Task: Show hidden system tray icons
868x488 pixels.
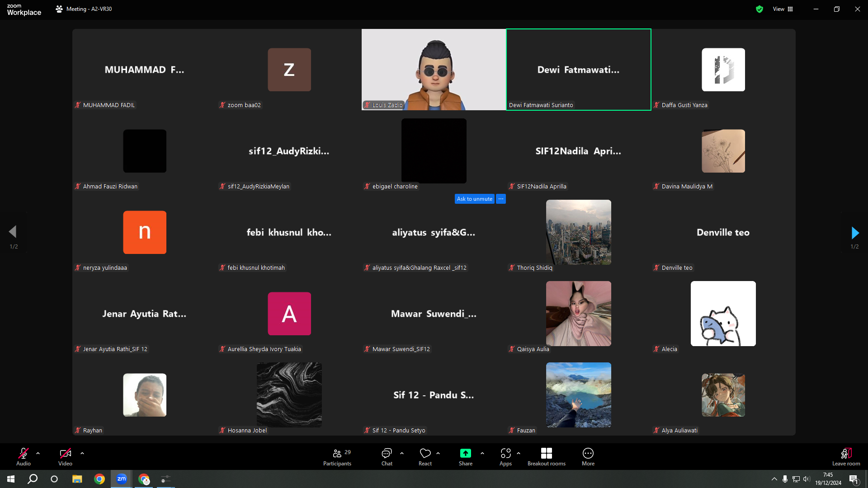Action: coord(774,479)
